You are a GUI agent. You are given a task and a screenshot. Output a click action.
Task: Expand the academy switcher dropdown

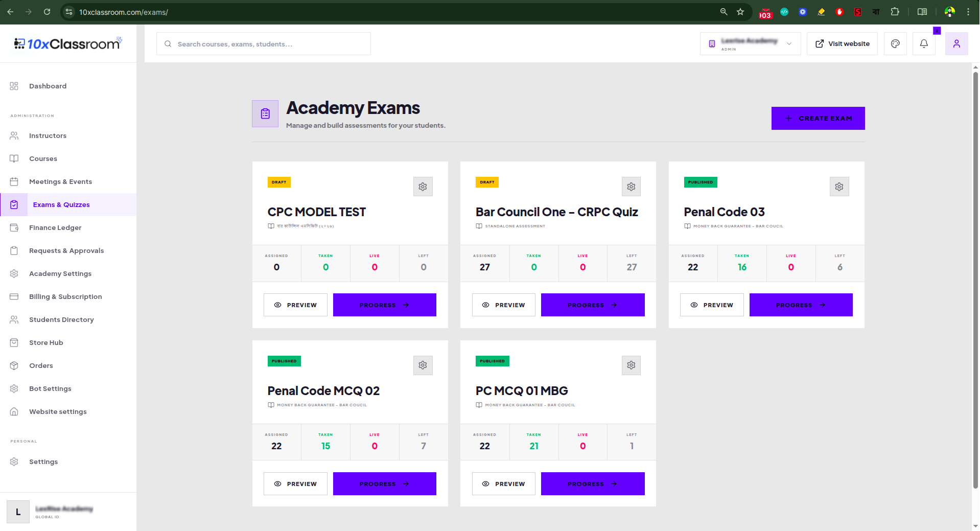(x=750, y=44)
